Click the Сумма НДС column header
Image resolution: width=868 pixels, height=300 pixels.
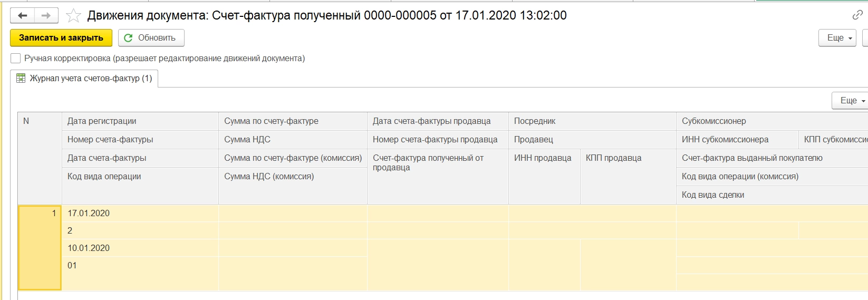[x=247, y=139]
